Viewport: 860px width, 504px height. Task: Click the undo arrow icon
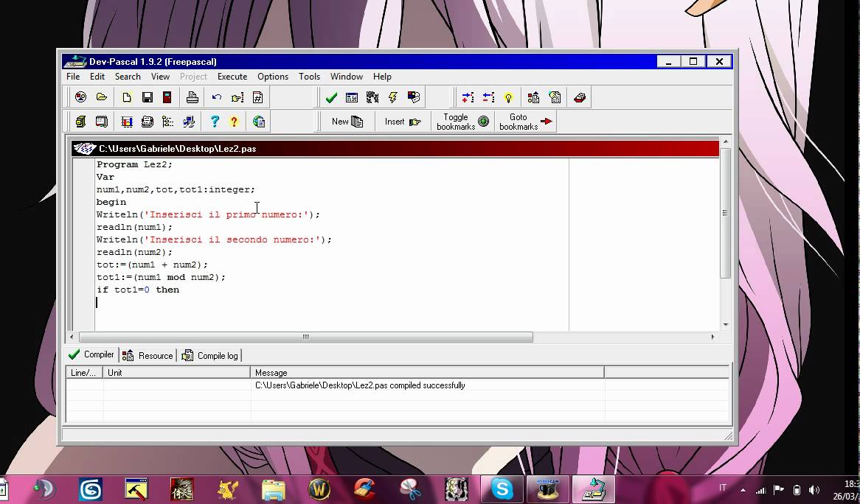tap(217, 97)
